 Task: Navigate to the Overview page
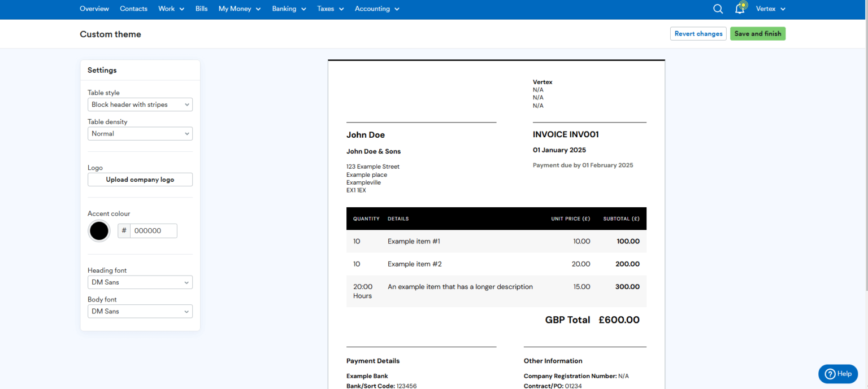pos(94,8)
